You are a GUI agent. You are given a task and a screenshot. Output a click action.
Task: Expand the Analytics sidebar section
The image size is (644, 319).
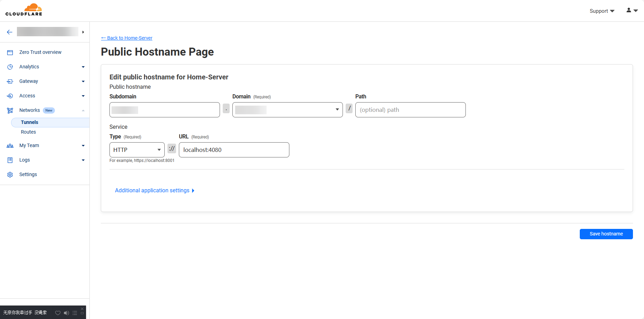(x=83, y=67)
